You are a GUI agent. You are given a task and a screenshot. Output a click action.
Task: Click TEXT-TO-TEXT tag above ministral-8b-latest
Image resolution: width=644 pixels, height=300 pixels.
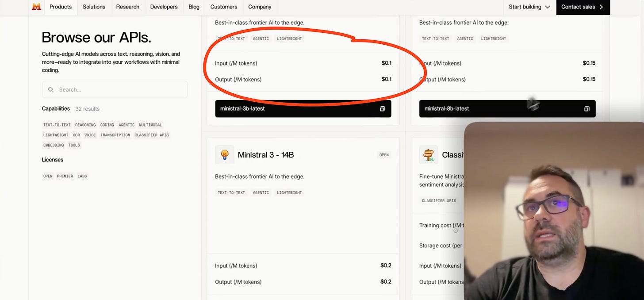pyautogui.click(x=436, y=38)
